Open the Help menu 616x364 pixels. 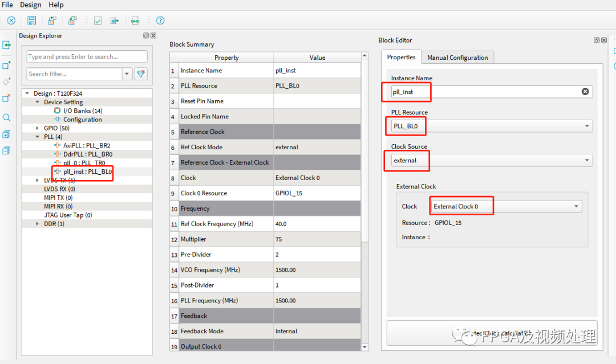click(x=56, y=5)
